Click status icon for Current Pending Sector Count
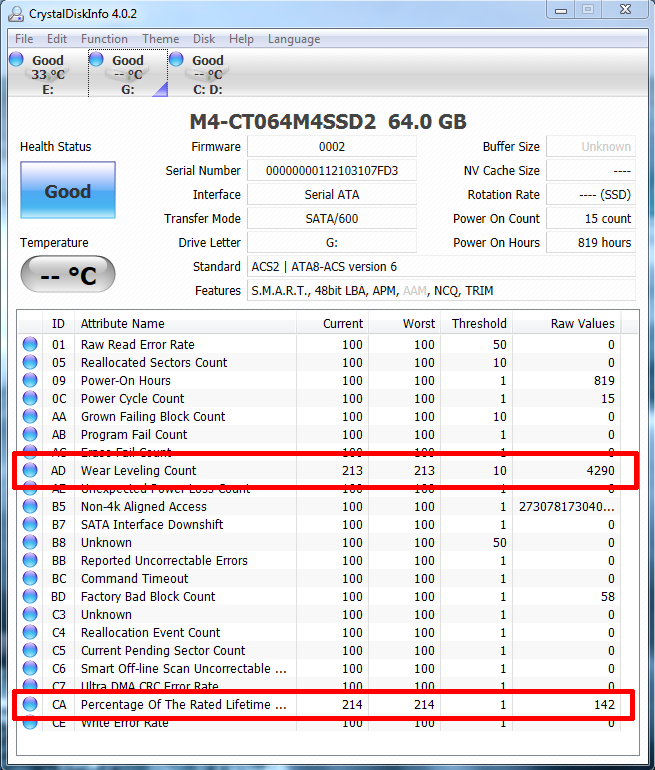Screen dimensions: 655x770 click(30, 651)
